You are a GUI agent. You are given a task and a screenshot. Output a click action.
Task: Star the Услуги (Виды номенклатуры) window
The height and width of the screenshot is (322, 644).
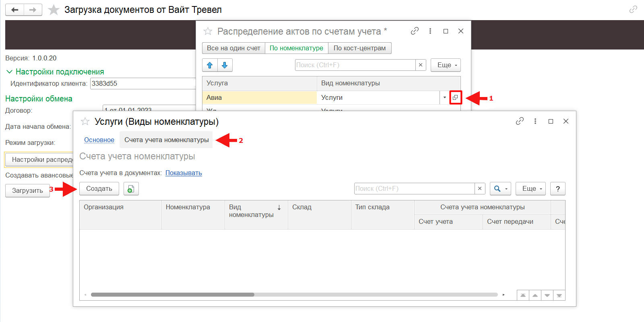point(85,122)
